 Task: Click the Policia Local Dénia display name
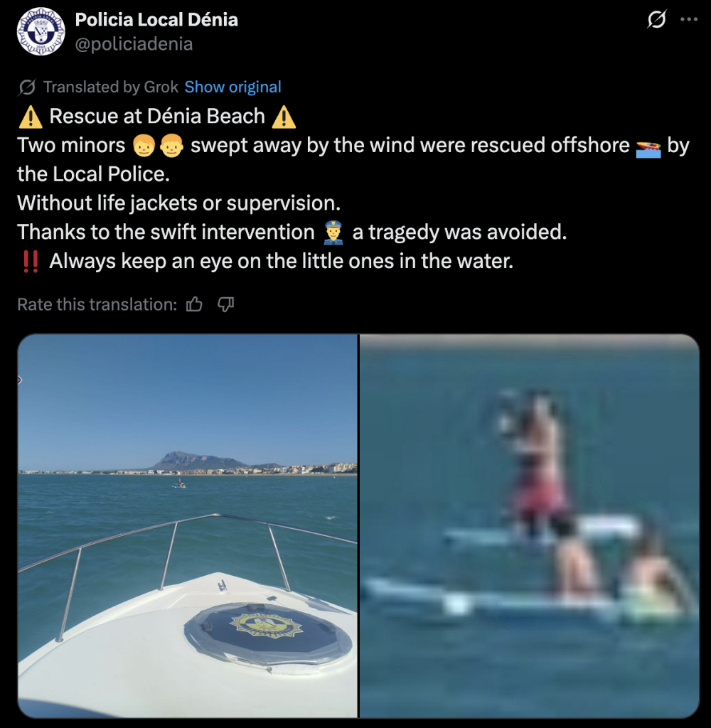[x=156, y=20]
